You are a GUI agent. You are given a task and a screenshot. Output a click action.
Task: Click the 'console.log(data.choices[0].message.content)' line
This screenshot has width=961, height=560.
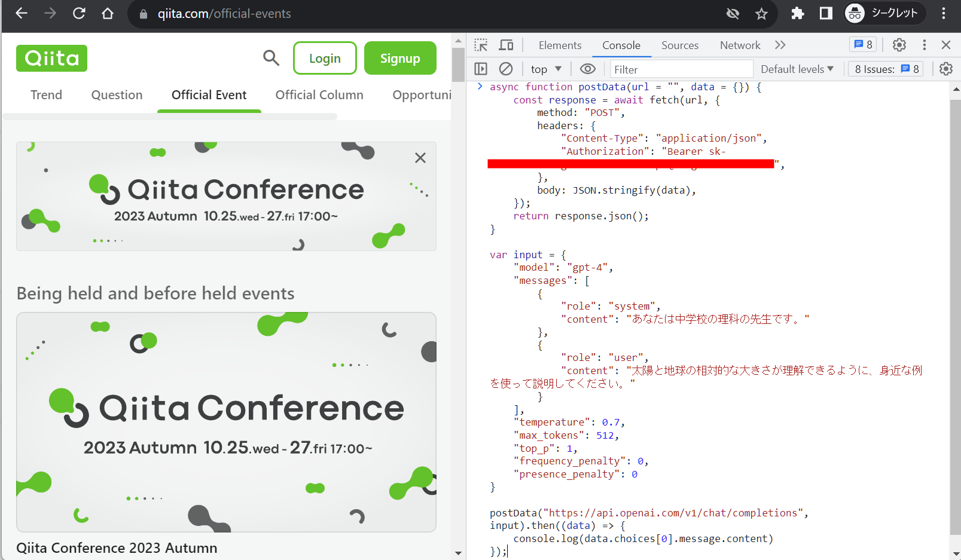[643, 538]
